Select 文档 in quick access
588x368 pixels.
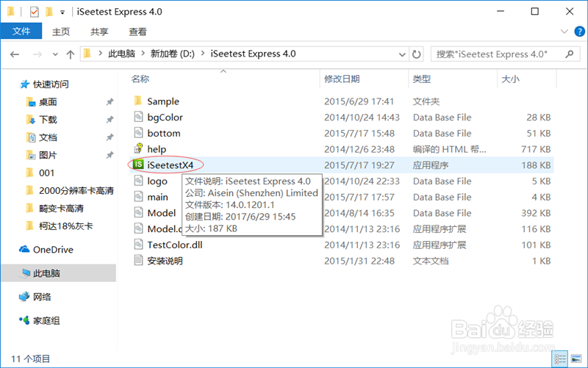(48, 137)
